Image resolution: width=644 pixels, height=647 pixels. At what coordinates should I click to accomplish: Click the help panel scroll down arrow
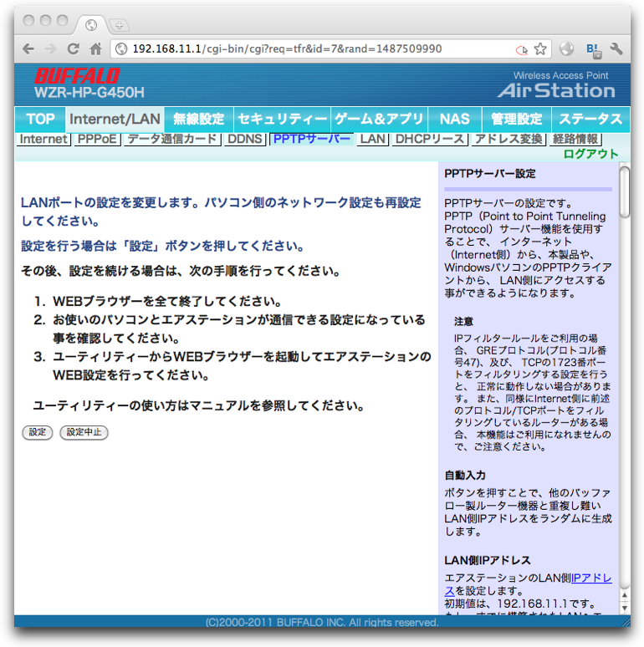click(x=625, y=608)
